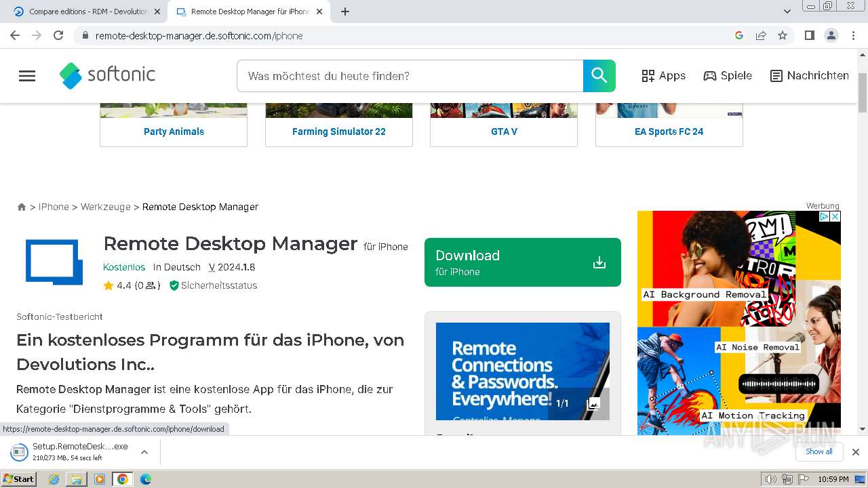
Task: Open the Farming Simulator 22 card
Action: tap(339, 125)
